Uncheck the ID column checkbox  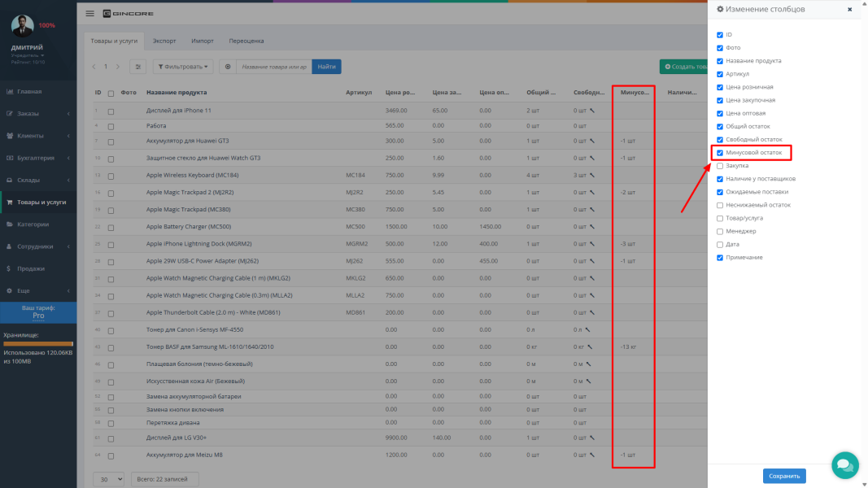click(x=720, y=35)
